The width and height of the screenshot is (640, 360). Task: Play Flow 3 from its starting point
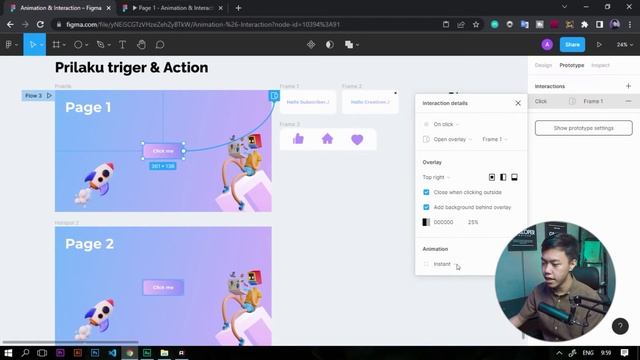point(49,96)
